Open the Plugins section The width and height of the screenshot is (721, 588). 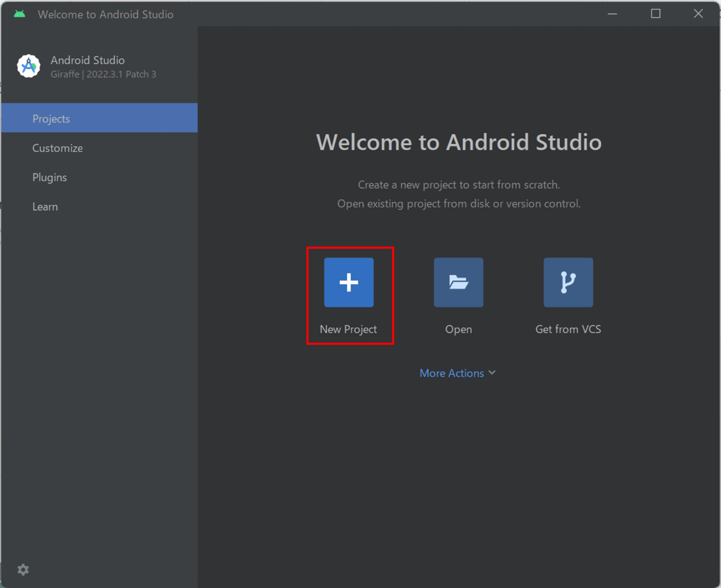tap(49, 177)
